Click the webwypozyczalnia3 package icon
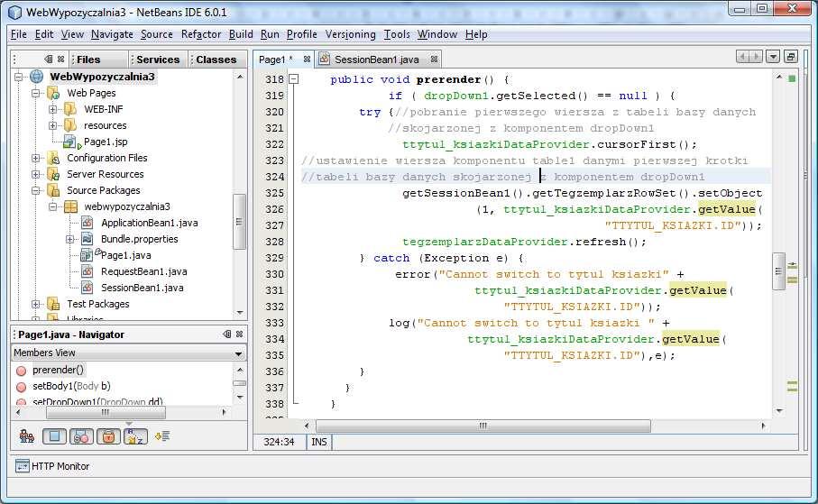The width and height of the screenshot is (818, 504). click(70, 206)
